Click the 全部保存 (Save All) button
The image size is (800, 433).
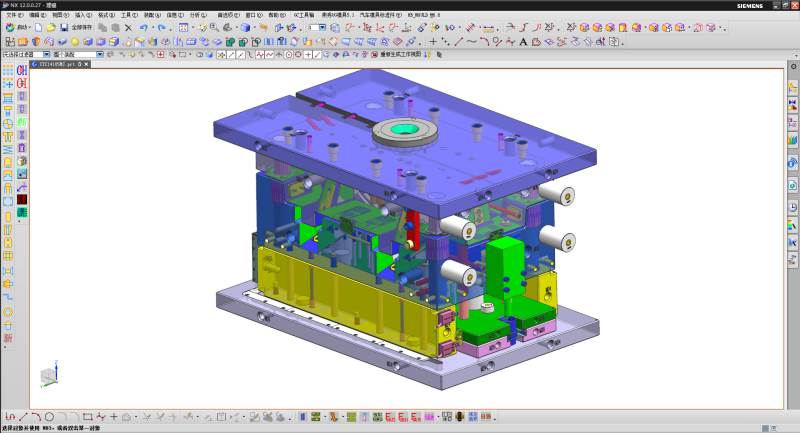(81, 28)
